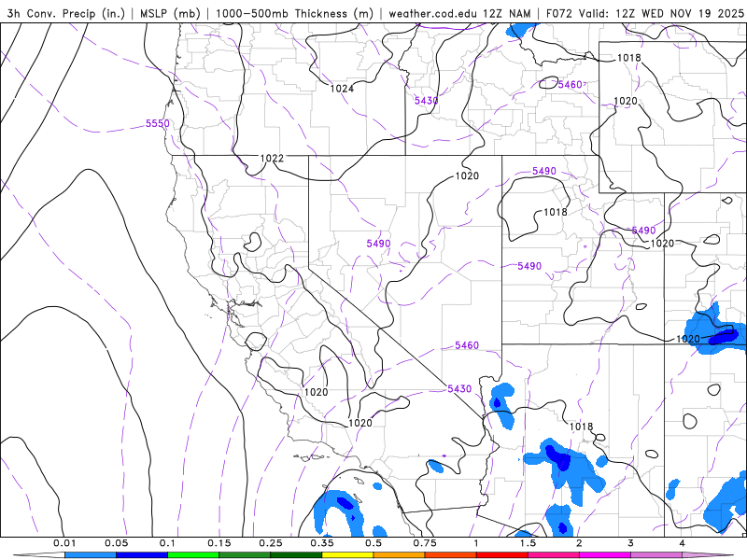Click the legend value 0.35
The height and width of the screenshot is (560, 747).
[322, 543]
